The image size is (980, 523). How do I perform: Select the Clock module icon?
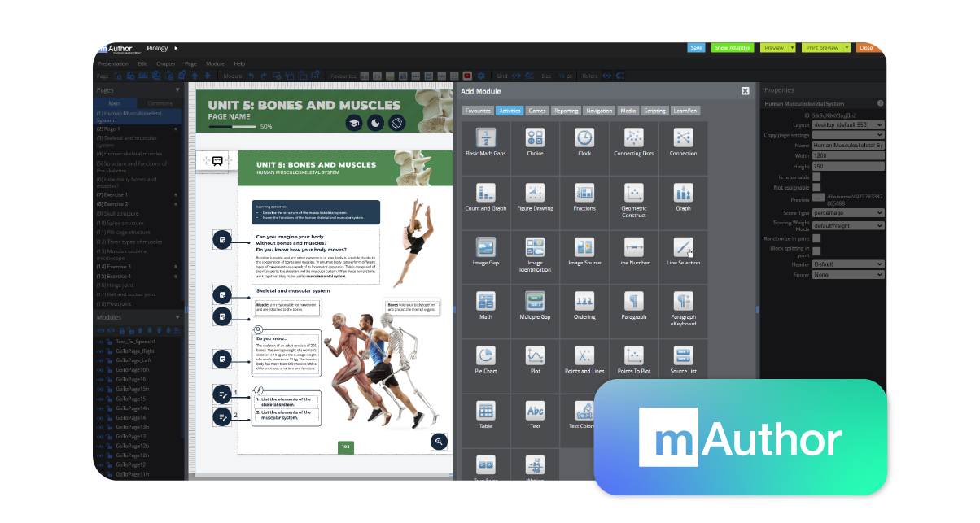pyautogui.click(x=584, y=137)
